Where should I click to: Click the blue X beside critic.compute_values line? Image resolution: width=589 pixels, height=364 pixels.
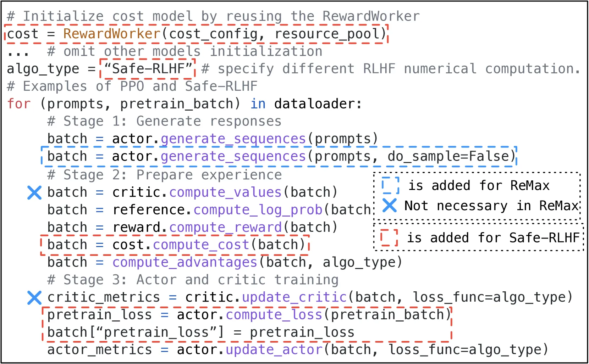[34, 192]
